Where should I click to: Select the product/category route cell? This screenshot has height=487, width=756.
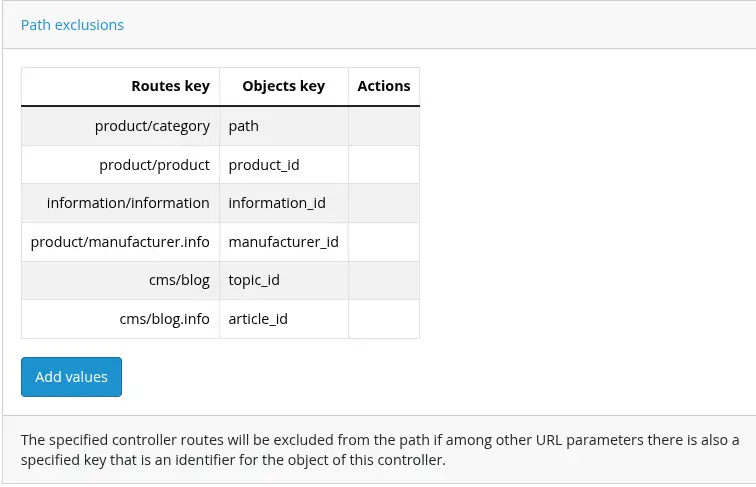coord(152,126)
